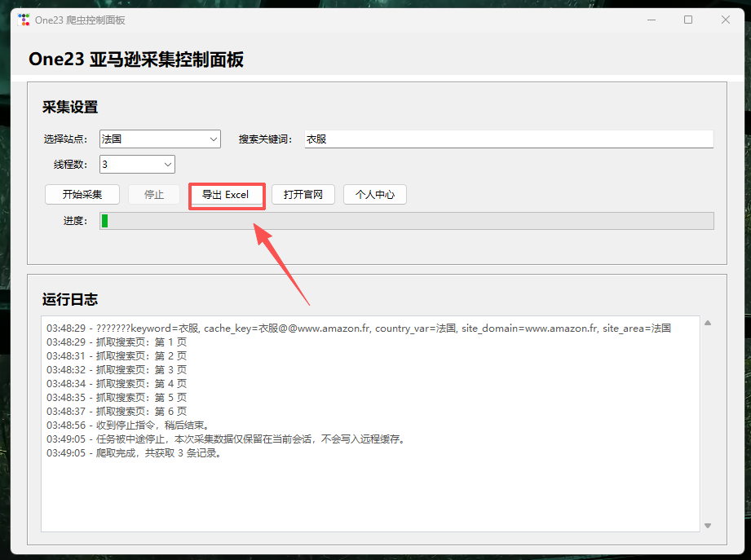Focus the 搜索关键词 input containing 衣服
This screenshot has height=560, width=751.
[509, 139]
